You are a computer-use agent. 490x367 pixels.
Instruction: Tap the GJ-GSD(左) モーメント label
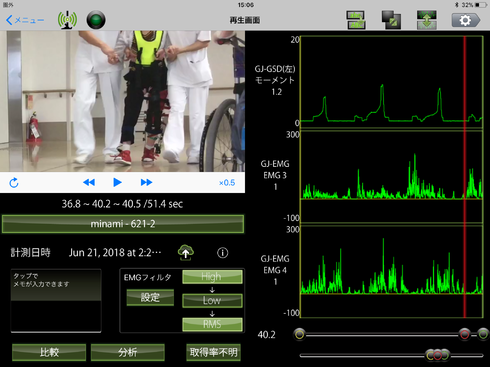[x=275, y=80]
